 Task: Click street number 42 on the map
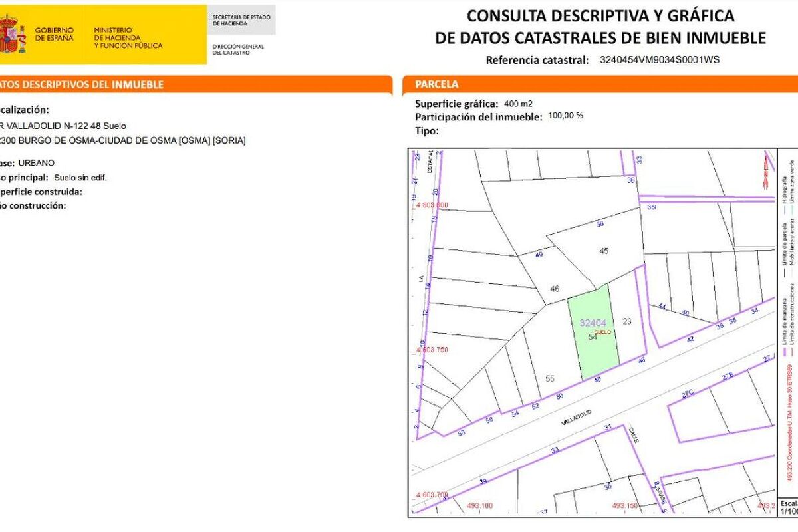click(x=690, y=339)
